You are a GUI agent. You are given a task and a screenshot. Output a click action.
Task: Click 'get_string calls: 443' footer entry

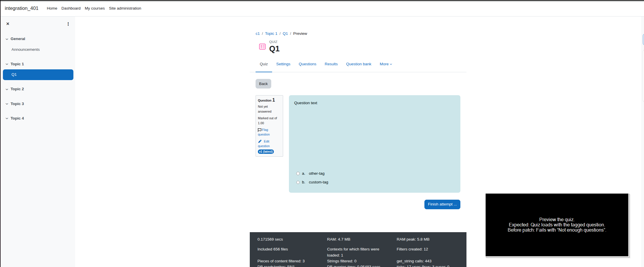(414, 261)
